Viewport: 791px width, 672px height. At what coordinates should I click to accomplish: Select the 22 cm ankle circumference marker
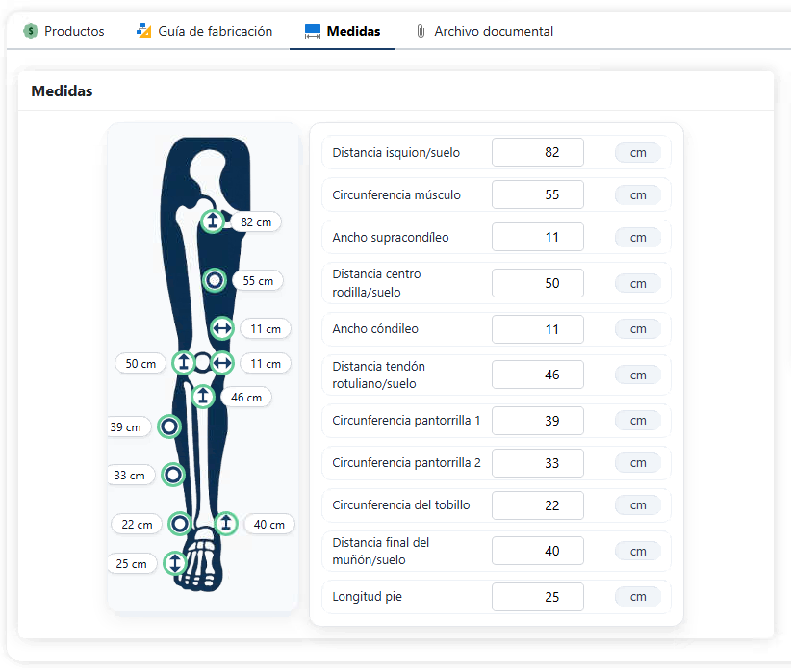tap(179, 524)
